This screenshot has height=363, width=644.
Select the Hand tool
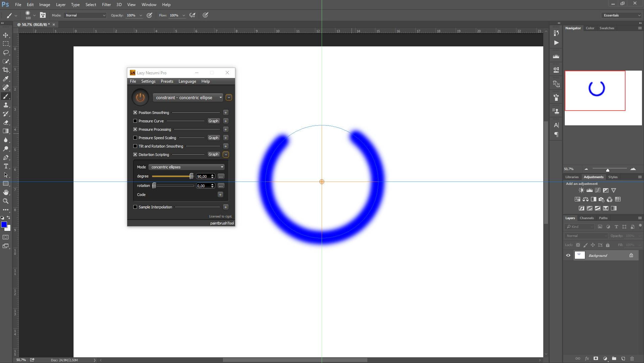coord(6,192)
